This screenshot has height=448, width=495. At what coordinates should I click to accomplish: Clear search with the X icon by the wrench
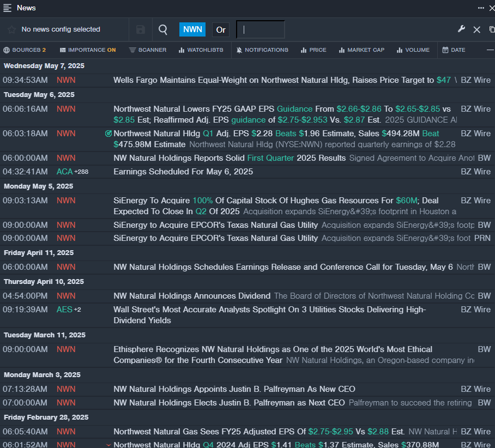click(476, 29)
